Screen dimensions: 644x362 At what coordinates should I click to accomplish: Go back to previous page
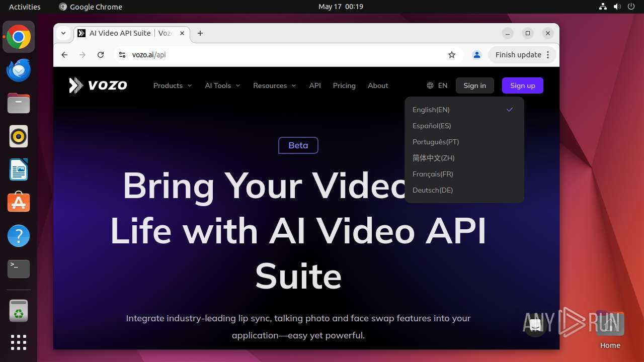click(x=64, y=55)
